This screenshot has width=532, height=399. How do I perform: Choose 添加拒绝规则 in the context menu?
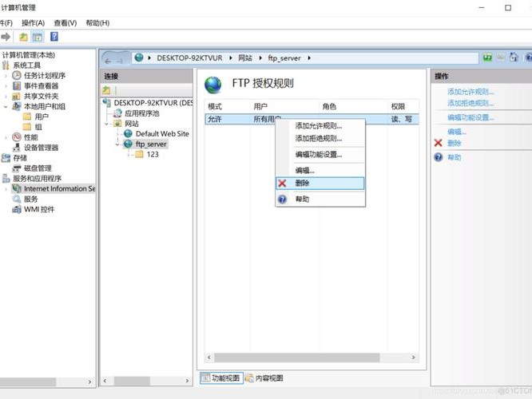point(320,138)
